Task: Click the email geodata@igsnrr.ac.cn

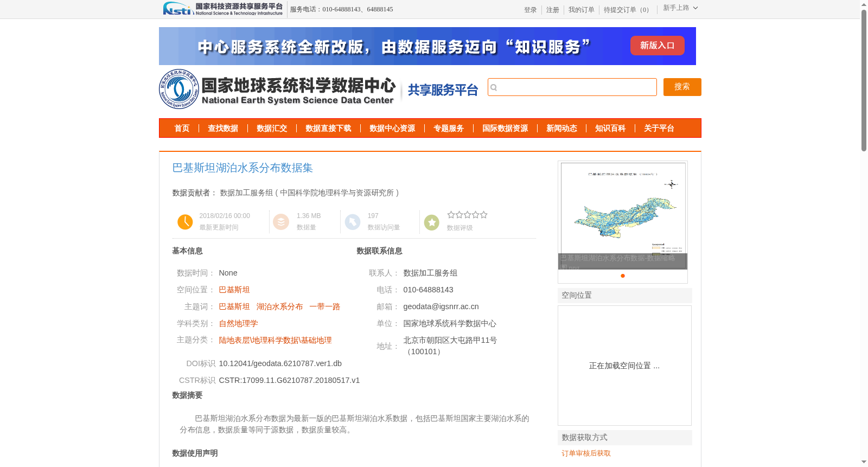Action: pyautogui.click(x=441, y=306)
